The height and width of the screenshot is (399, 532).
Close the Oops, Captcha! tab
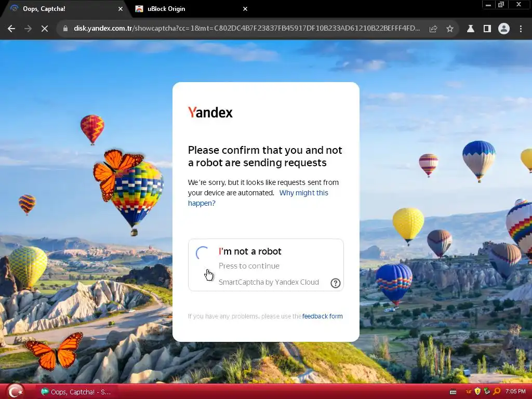(x=121, y=9)
